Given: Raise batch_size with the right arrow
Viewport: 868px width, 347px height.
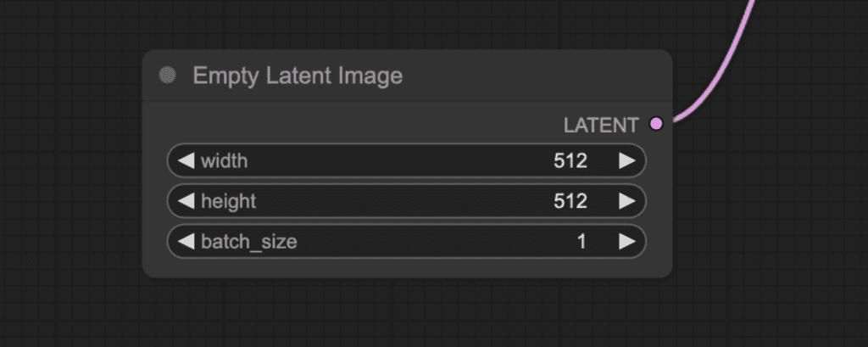Looking at the screenshot, I should click(x=626, y=242).
